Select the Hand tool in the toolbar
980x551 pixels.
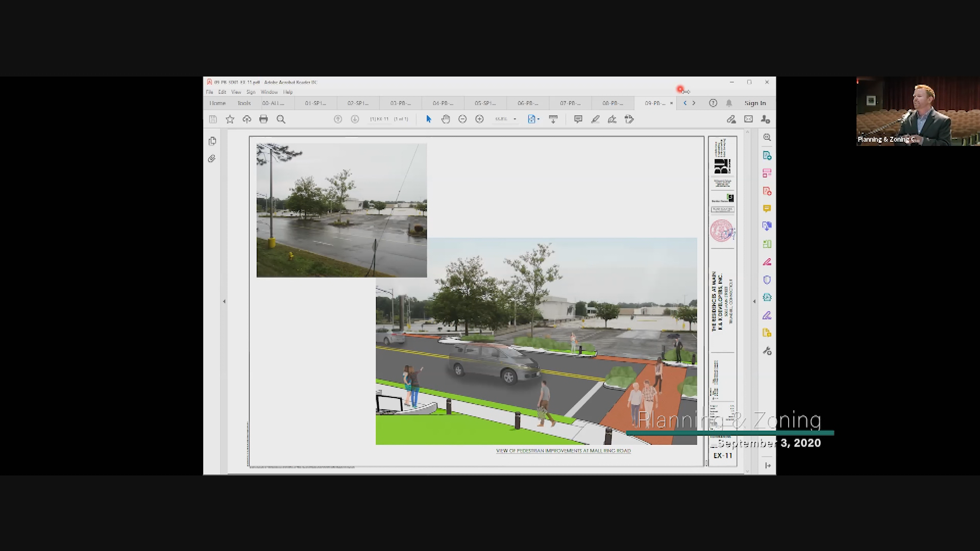point(445,119)
